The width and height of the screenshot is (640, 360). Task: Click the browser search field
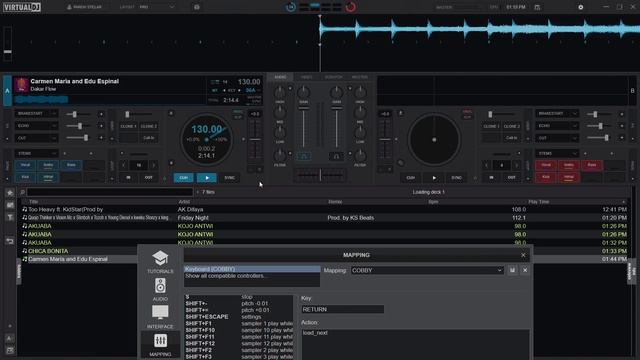point(110,192)
